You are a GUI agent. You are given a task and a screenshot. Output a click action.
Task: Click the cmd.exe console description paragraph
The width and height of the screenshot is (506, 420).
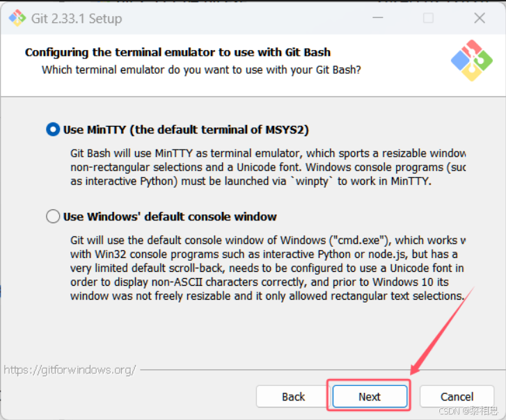click(x=268, y=268)
